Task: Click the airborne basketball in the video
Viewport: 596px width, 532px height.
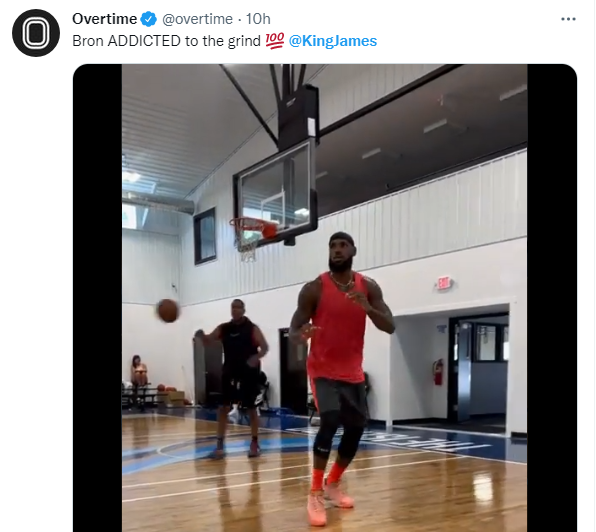Action: point(168,310)
